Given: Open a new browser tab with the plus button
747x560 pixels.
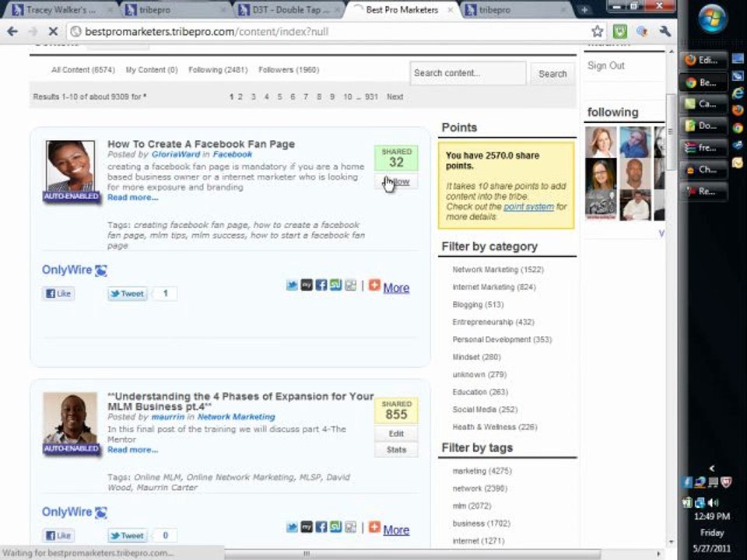Looking at the screenshot, I should pos(584,10).
